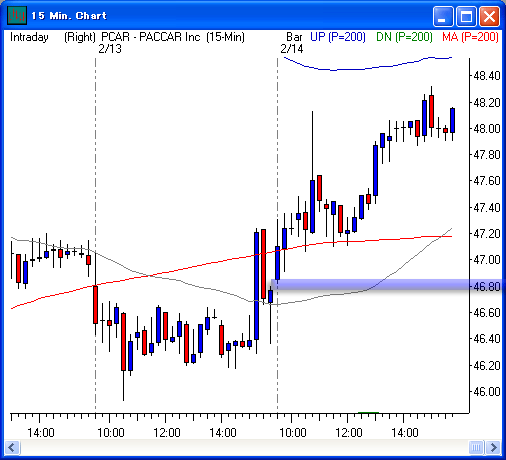Viewport: 506px width, 460px height.
Task: Click the horizontal scrollbar thumb
Action: [x=476, y=447]
